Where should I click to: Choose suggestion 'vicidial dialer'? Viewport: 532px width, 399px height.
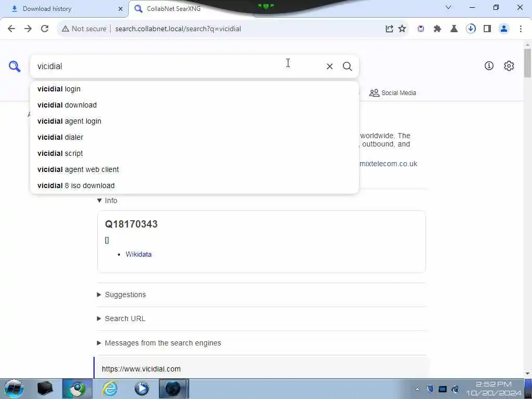coord(194,137)
